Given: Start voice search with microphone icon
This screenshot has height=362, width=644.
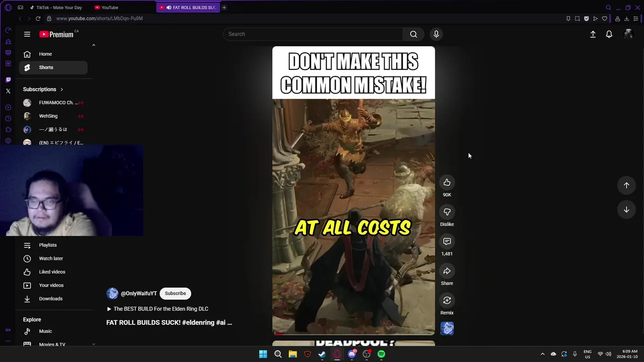Looking at the screenshot, I should 436,34.
